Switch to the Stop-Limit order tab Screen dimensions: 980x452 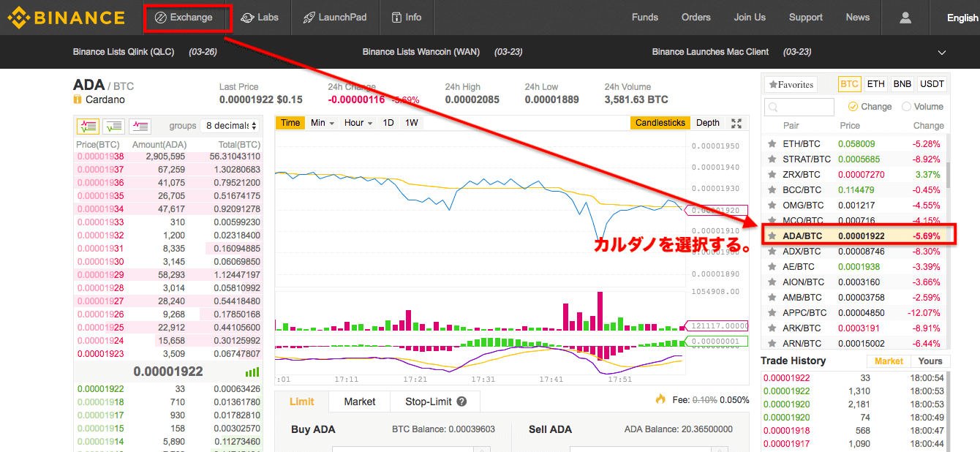(x=435, y=402)
